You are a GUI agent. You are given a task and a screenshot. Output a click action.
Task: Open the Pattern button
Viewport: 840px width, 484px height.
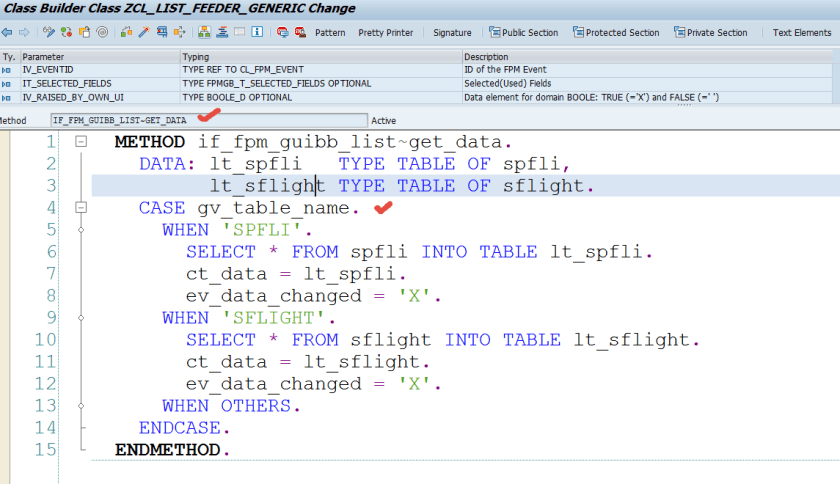tap(330, 32)
